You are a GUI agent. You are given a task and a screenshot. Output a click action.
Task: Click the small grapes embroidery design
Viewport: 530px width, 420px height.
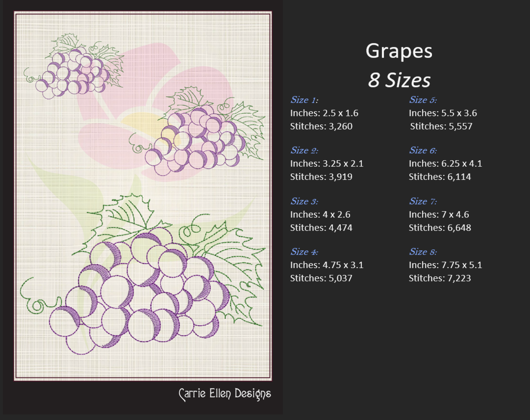(x=74, y=71)
